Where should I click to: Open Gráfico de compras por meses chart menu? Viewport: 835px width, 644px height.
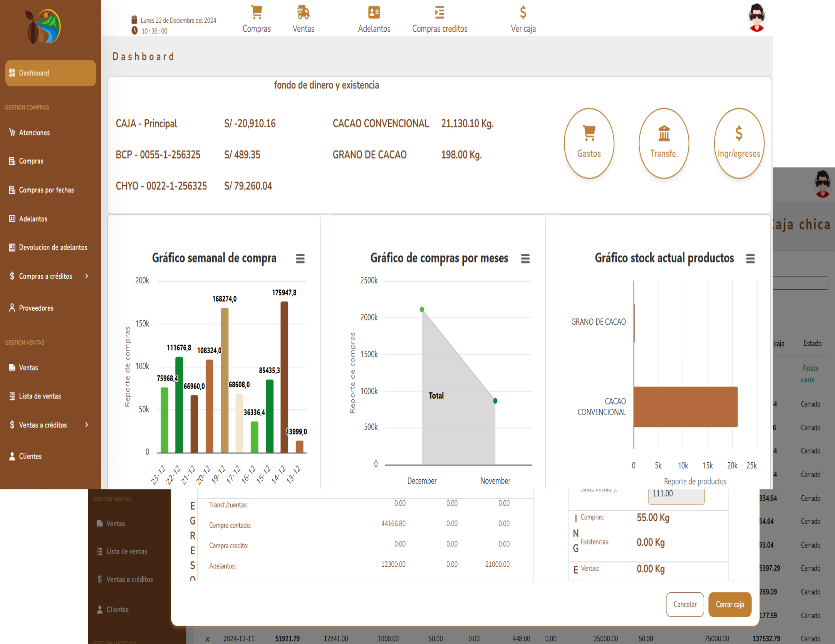point(525,259)
